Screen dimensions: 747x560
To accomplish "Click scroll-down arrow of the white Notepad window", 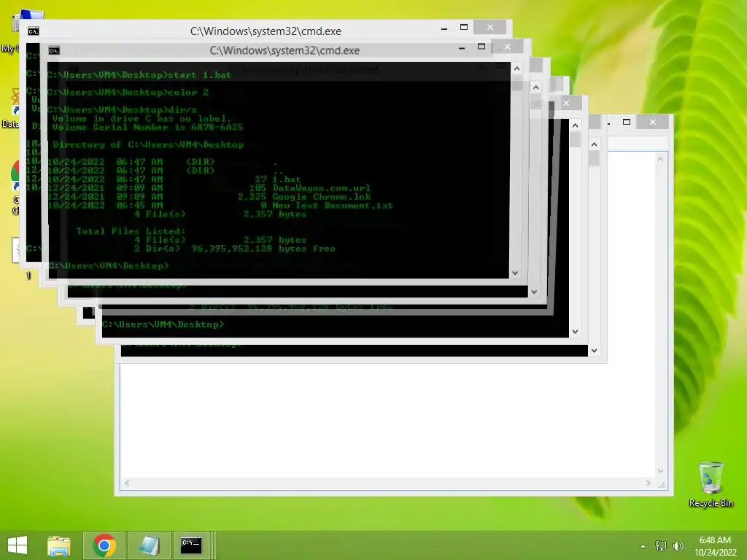I will 660,470.
